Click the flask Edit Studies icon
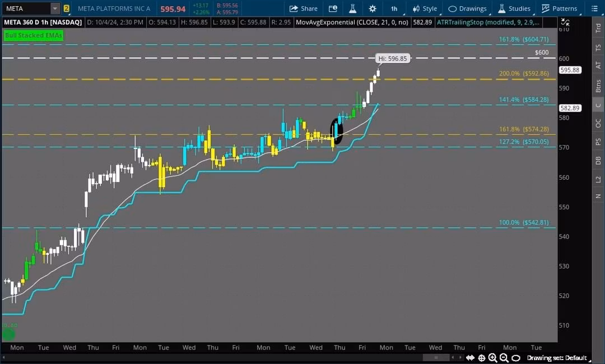 pos(352,8)
